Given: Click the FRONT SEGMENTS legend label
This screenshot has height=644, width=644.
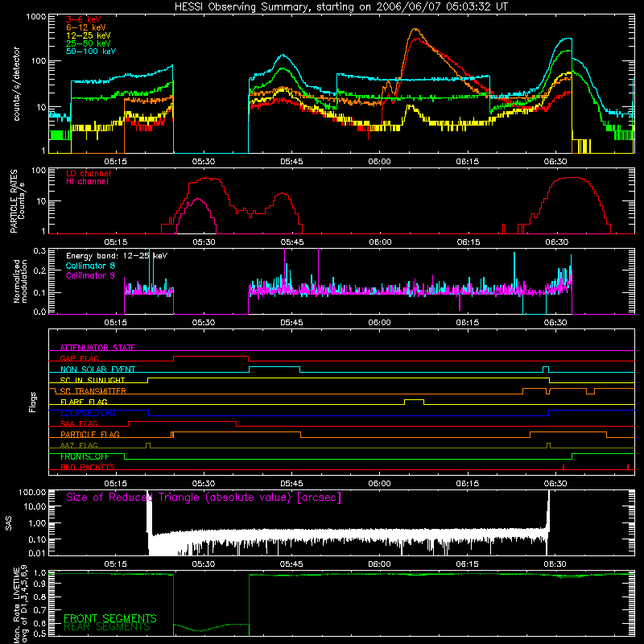Looking at the screenshot, I should (x=110, y=618).
